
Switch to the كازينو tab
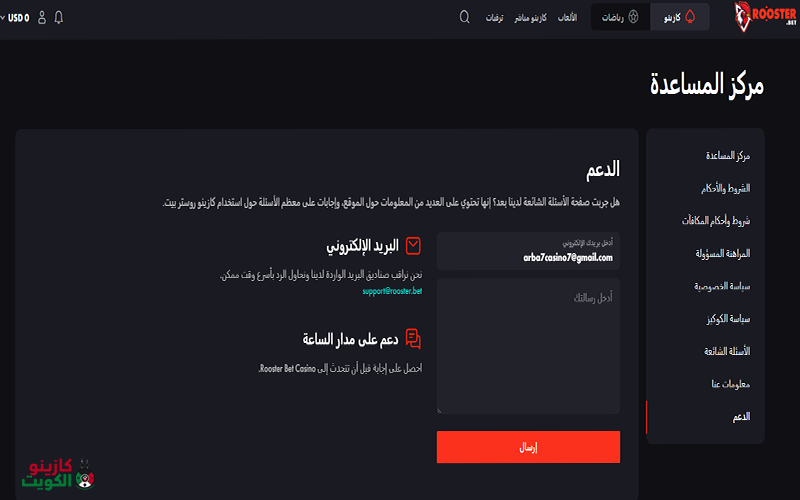(680, 17)
